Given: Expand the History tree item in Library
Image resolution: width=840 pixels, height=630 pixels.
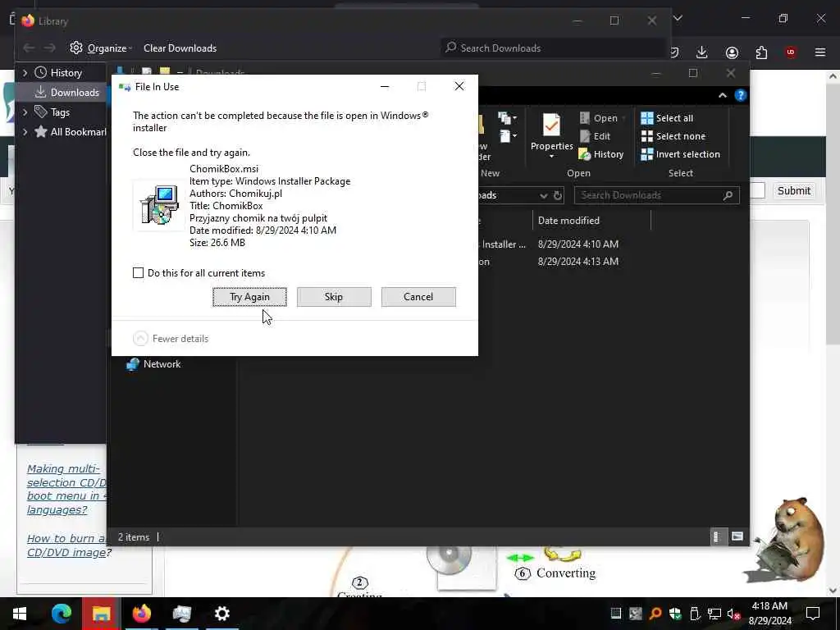Looking at the screenshot, I should [x=25, y=72].
